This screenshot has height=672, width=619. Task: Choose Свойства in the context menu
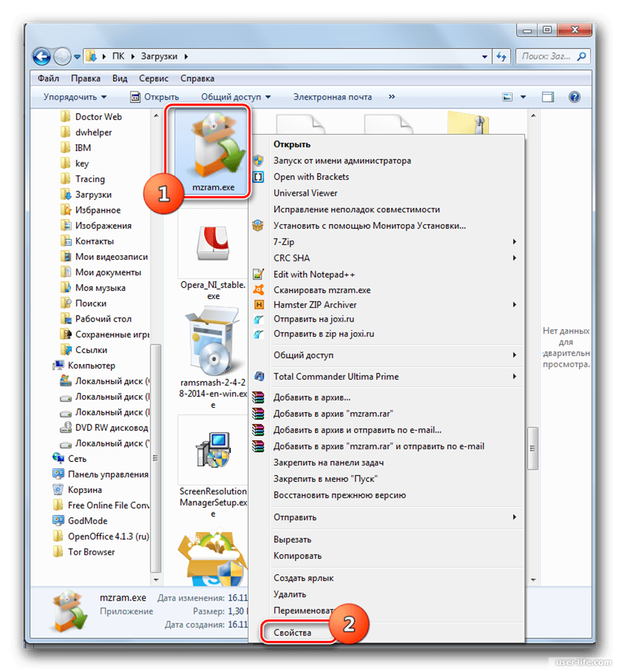coord(292,633)
